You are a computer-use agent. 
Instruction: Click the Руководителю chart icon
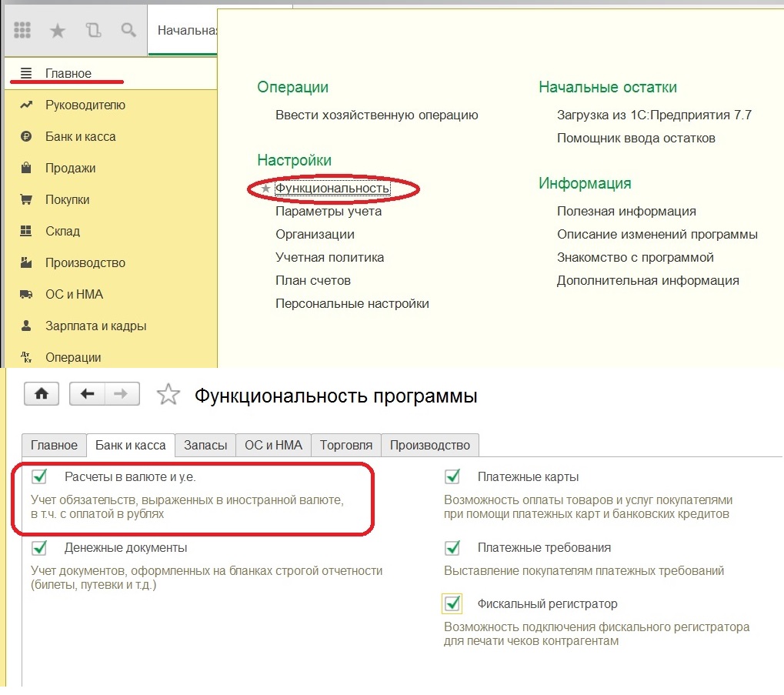[x=26, y=105]
